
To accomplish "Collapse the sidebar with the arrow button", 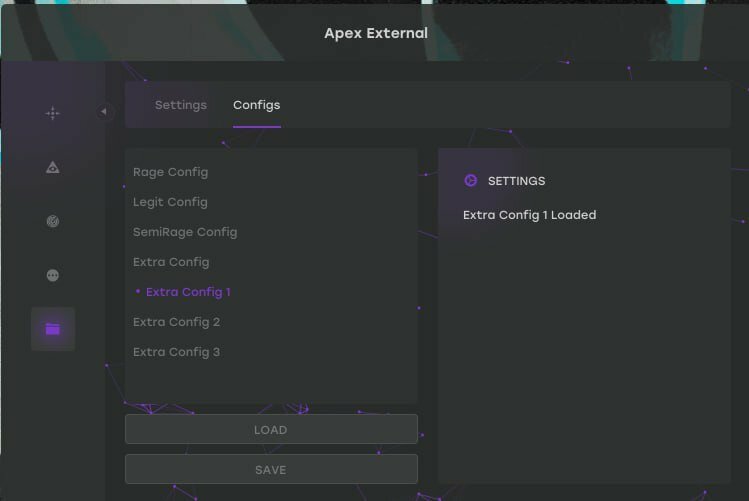I will (104, 112).
